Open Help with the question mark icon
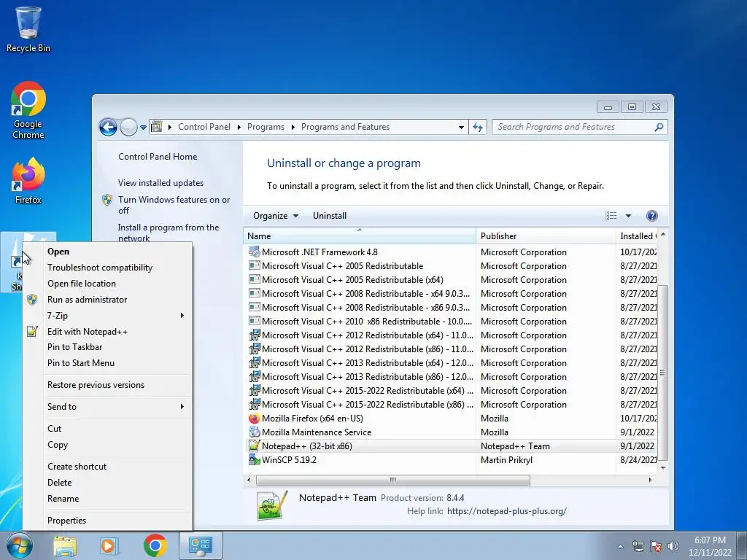The height and width of the screenshot is (560, 747). point(651,216)
